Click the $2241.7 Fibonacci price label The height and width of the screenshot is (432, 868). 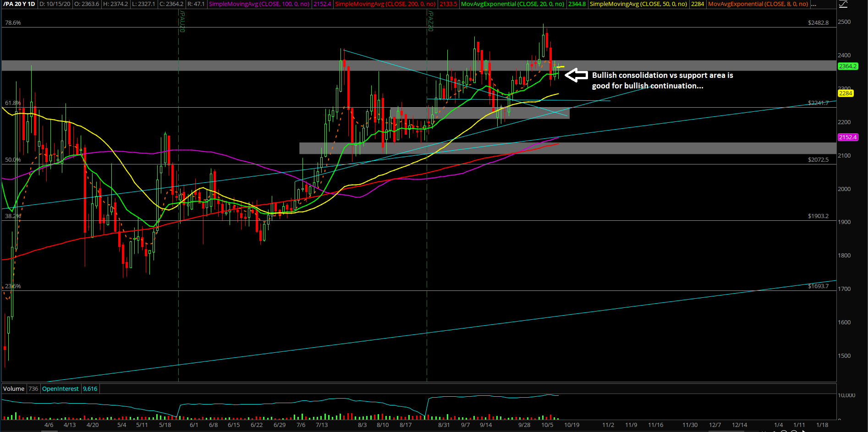coord(818,103)
